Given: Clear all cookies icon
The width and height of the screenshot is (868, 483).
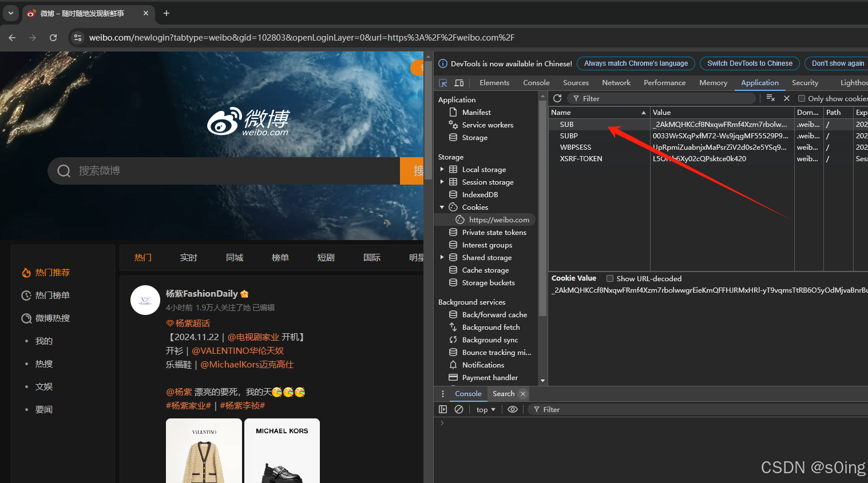Looking at the screenshot, I should pos(771,98).
